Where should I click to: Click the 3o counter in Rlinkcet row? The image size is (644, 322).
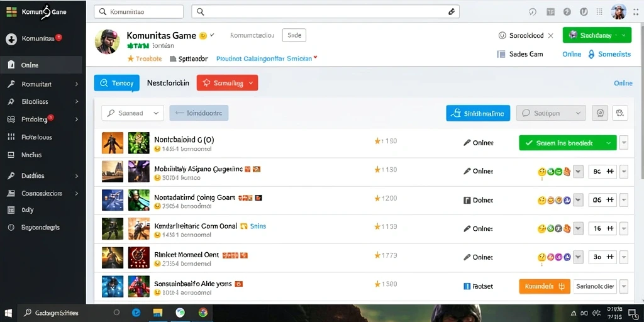click(602, 257)
